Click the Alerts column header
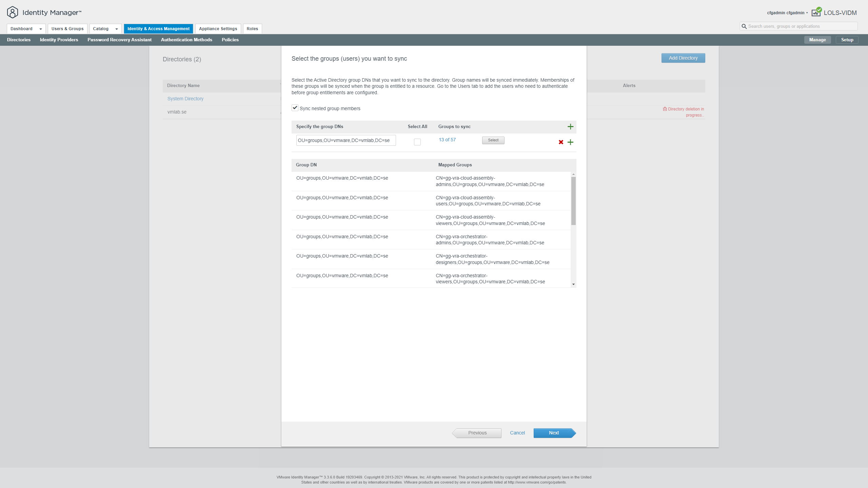 click(629, 85)
